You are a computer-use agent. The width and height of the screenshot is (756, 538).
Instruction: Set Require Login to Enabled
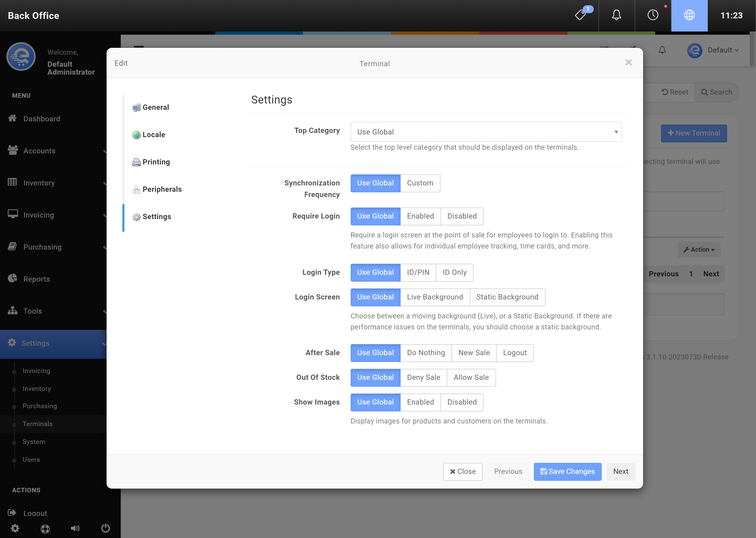tap(420, 216)
